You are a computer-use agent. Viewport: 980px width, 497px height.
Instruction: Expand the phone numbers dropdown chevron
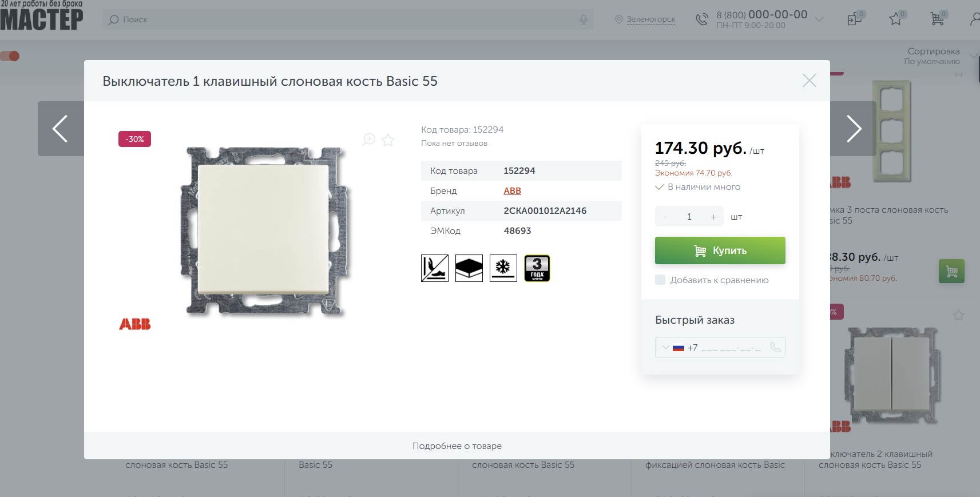coord(819,19)
